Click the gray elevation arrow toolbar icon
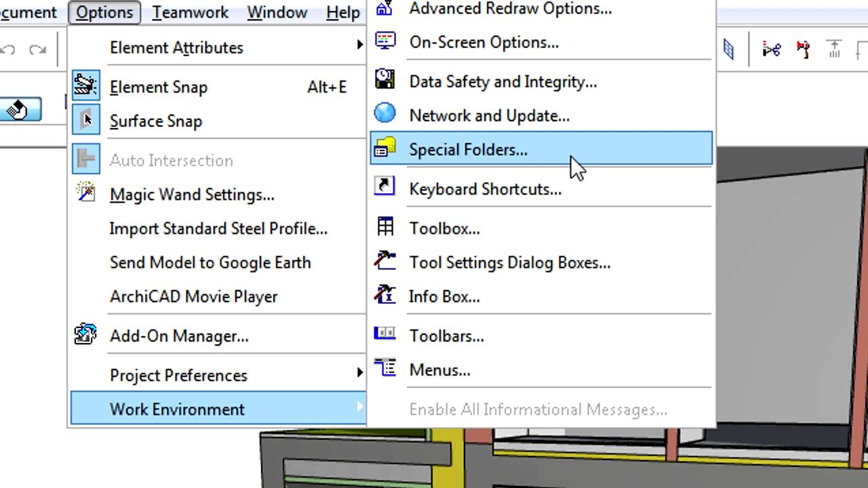This screenshot has height=488, width=868. pos(834,49)
